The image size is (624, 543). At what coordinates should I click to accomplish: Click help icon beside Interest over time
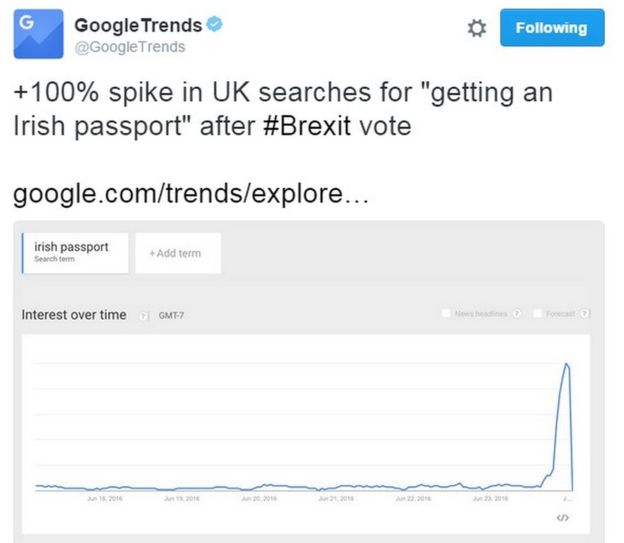144,315
